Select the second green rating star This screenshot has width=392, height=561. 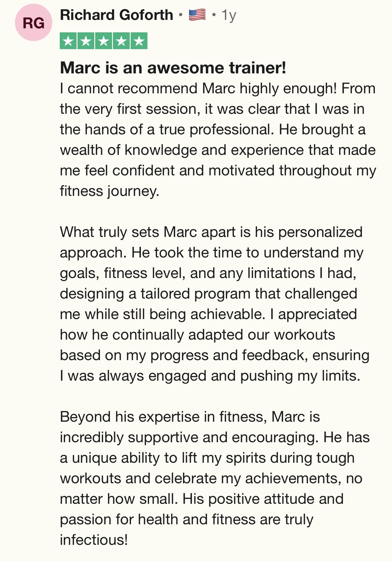(x=86, y=41)
